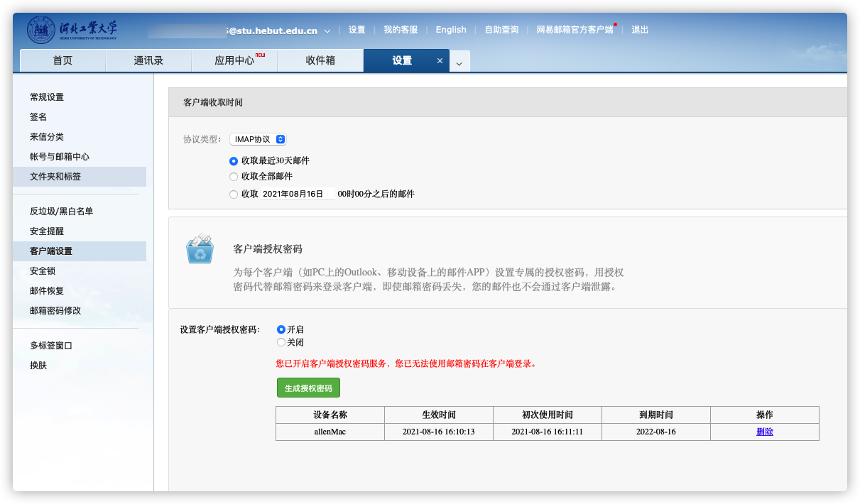
Task: Click 删除 to remove the allenMac device
Action: pos(765,432)
